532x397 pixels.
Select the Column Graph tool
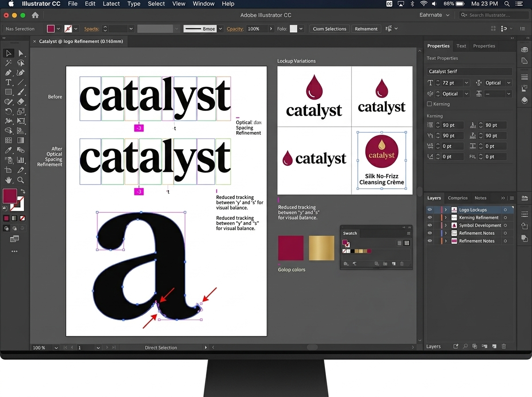(x=20, y=160)
